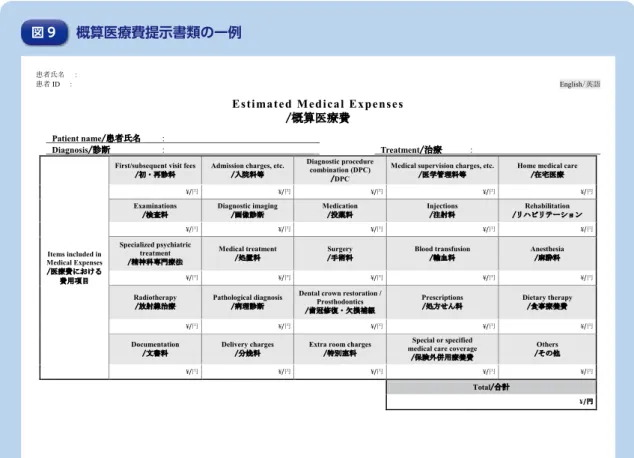
Task: Click the Total/合計 header cell
Action: coord(491,387)
